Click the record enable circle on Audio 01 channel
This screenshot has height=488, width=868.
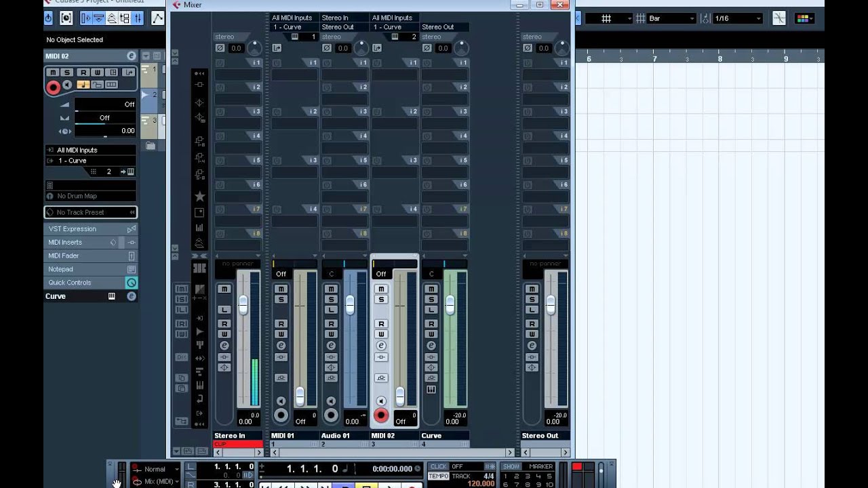point(331,415)
